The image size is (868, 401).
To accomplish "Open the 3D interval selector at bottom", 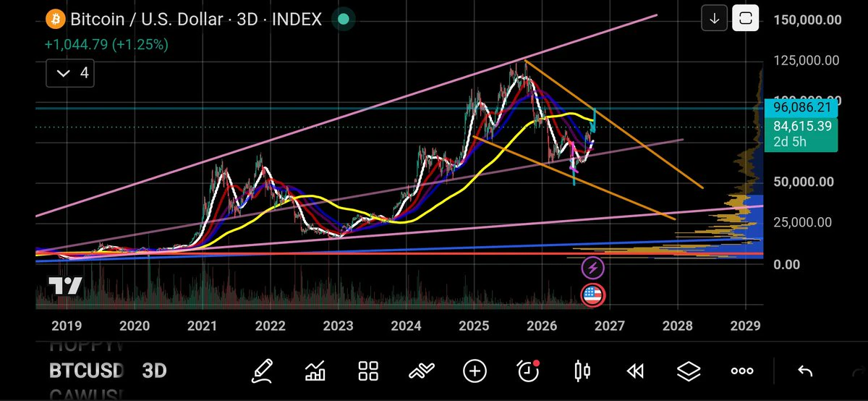I will coord(154,371).
